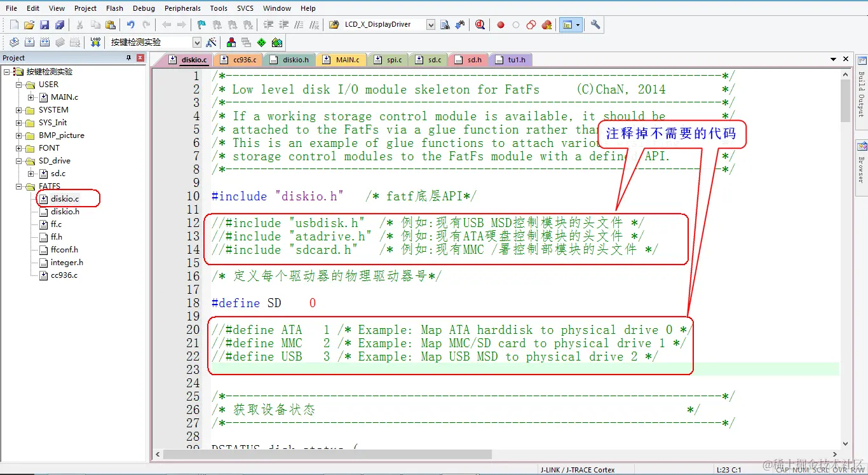Download code with the LOAD icon

95,43
